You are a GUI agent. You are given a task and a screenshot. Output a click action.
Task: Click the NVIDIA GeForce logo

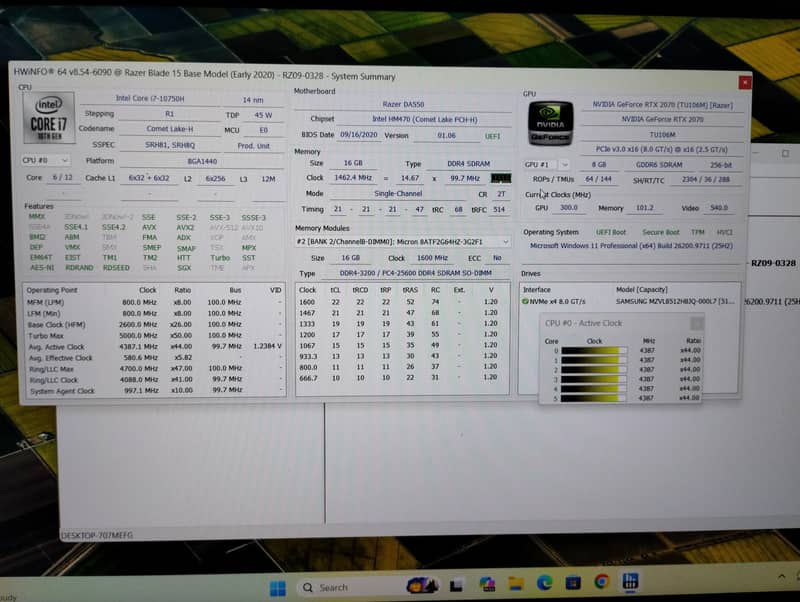[550, 123]
